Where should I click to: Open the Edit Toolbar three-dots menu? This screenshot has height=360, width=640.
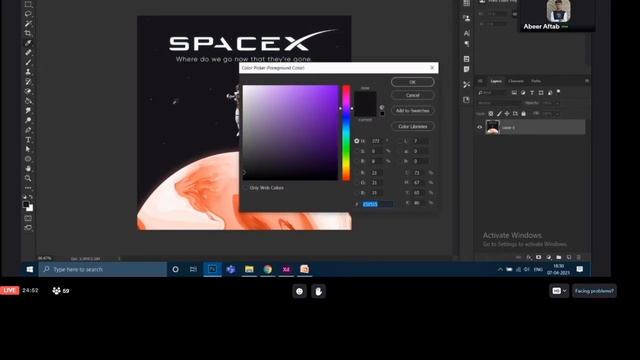tap(28, 188)
